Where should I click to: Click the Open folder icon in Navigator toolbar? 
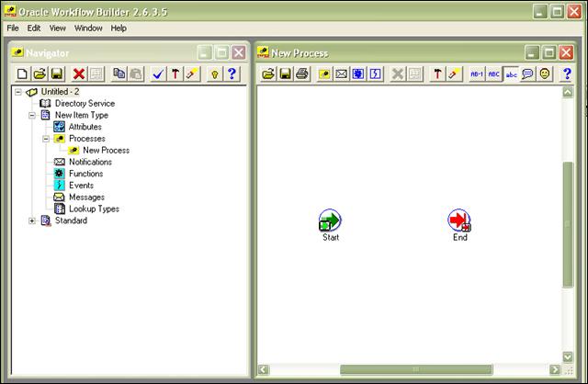(40, 73)
